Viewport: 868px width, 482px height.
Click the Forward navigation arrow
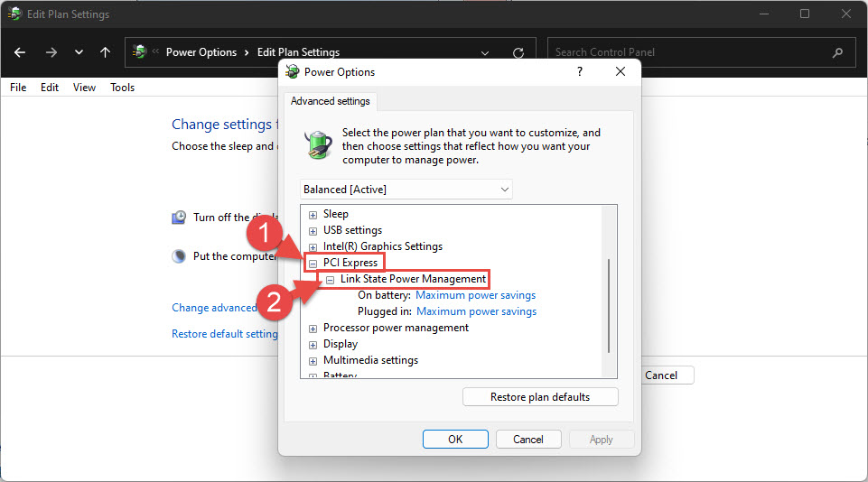(x=51, y=52)
